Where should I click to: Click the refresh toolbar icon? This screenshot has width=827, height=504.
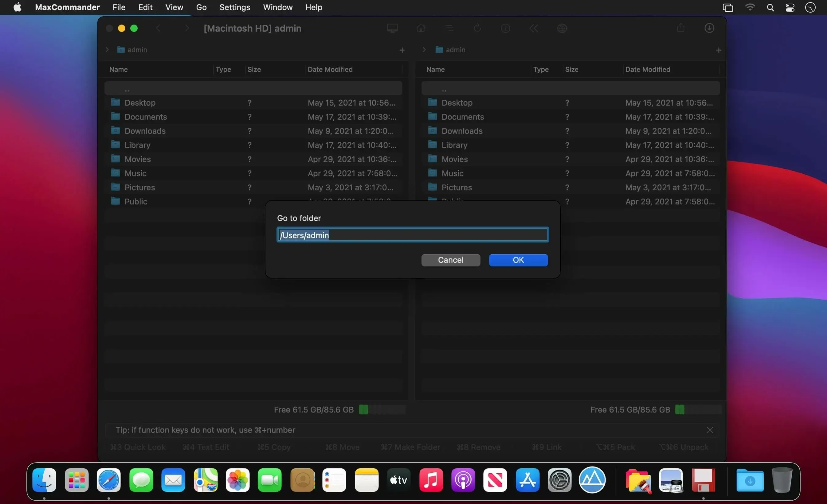tap(477, 28)
